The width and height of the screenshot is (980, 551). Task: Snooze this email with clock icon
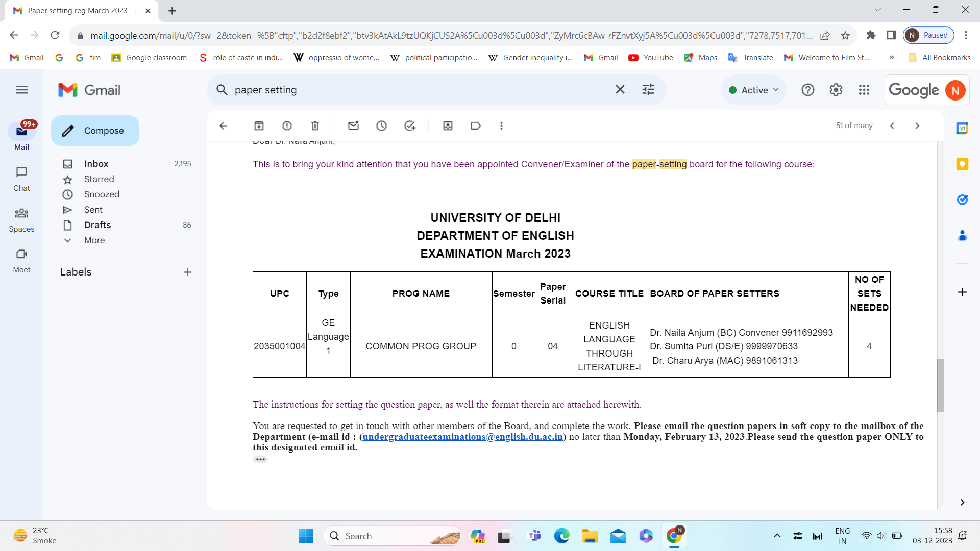(x=381, y=126)
